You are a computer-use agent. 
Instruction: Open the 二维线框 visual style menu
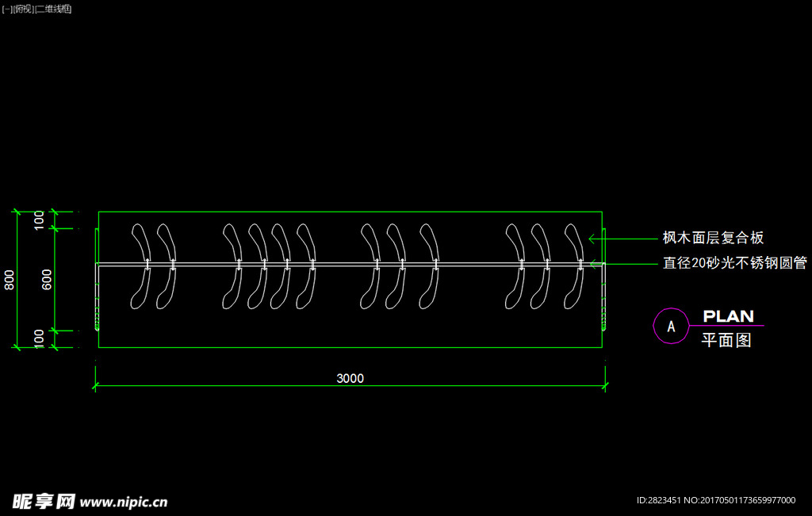pyautogui.click(x=53, y=10)
